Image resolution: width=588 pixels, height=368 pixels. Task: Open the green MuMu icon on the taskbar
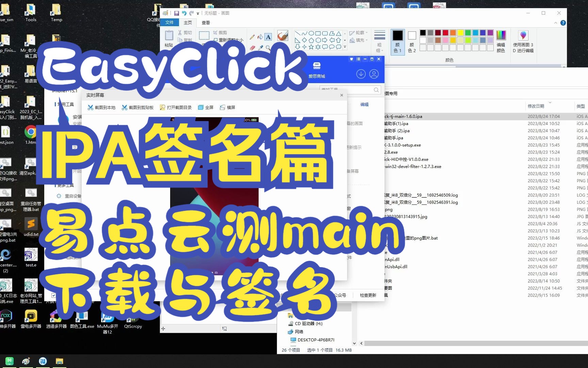point(9,361)
